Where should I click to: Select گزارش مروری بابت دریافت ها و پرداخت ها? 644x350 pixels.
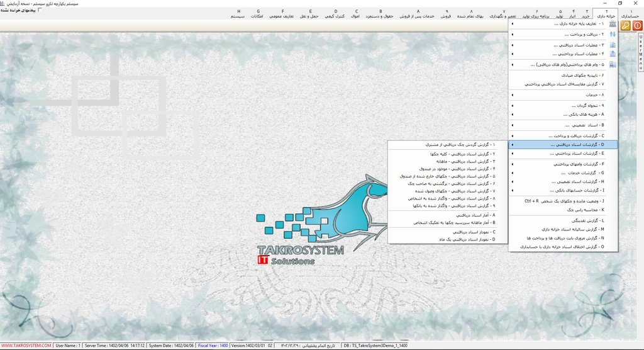point(563,238)
